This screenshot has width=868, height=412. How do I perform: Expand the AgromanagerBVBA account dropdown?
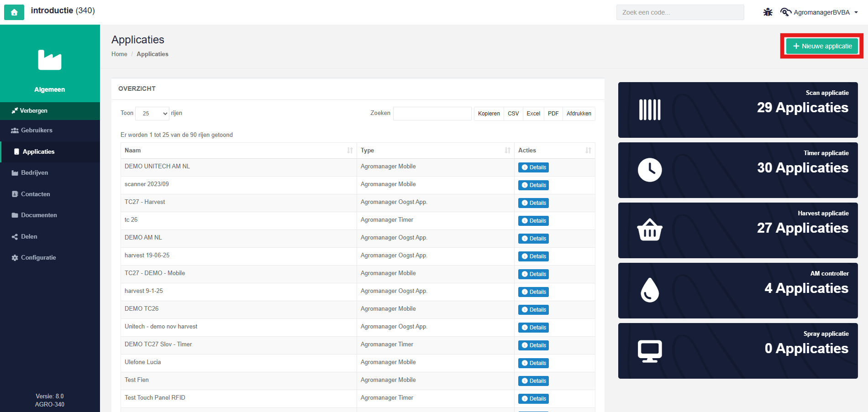(826, 12)
